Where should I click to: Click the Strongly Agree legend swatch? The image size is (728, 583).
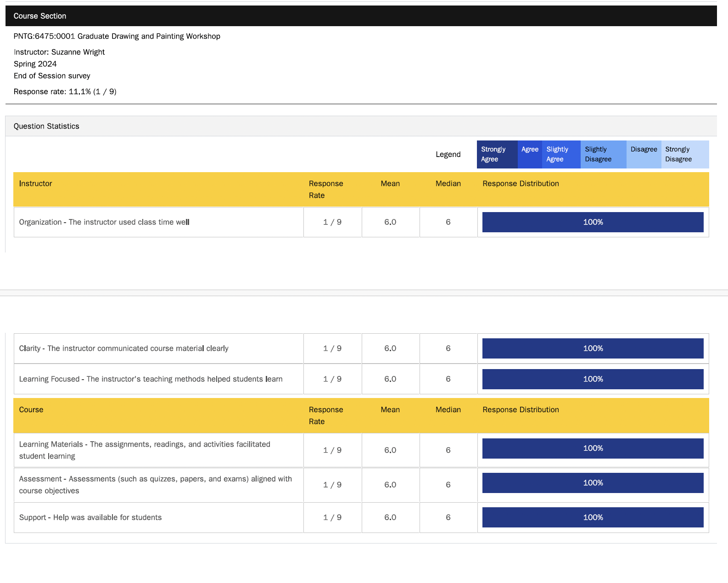pyautogui.click(x=497, y=154)
